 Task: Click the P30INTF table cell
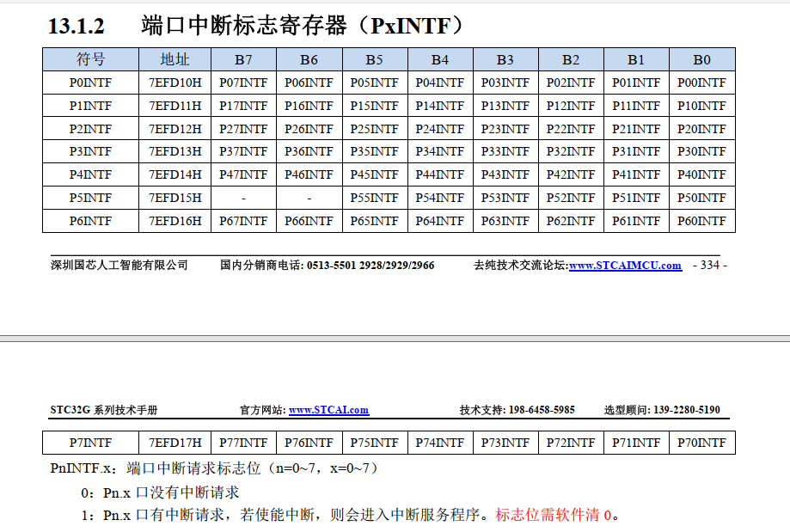[701, 151]
